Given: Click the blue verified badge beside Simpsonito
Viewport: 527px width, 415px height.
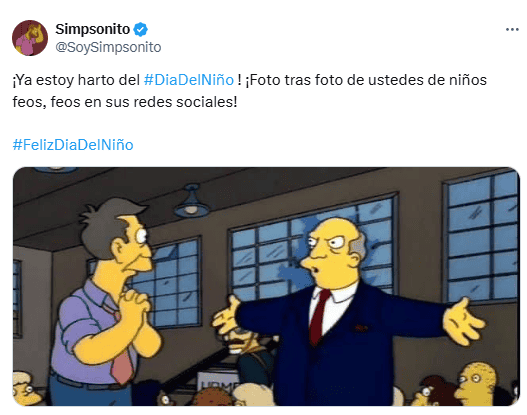Looking at the screenshot, I should click(x=140, y=29).
